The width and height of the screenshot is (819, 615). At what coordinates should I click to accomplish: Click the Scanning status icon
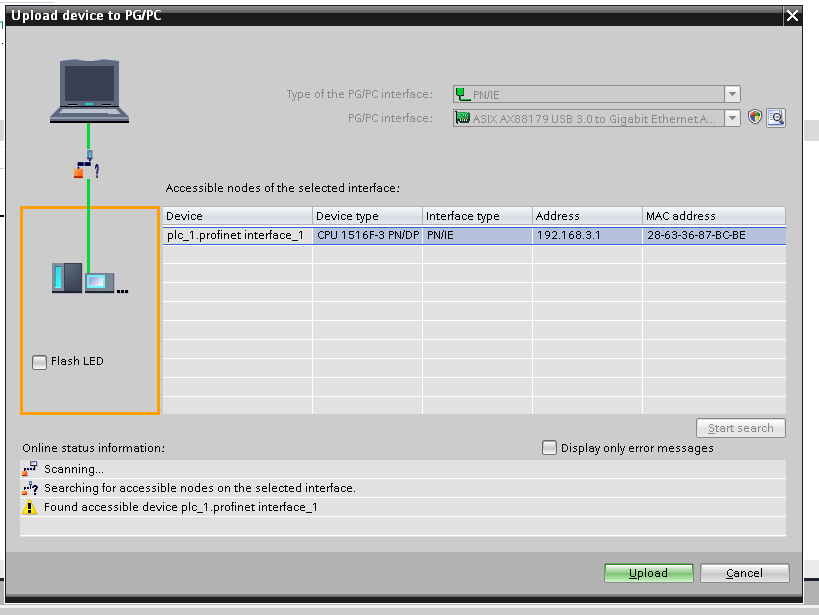pyautogui.click(x=30, y=469)
